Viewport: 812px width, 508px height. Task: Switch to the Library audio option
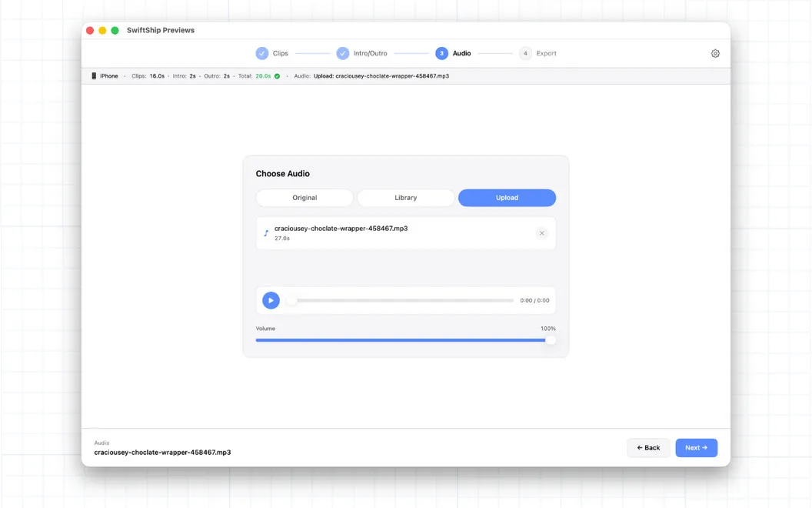click(405, 198)
